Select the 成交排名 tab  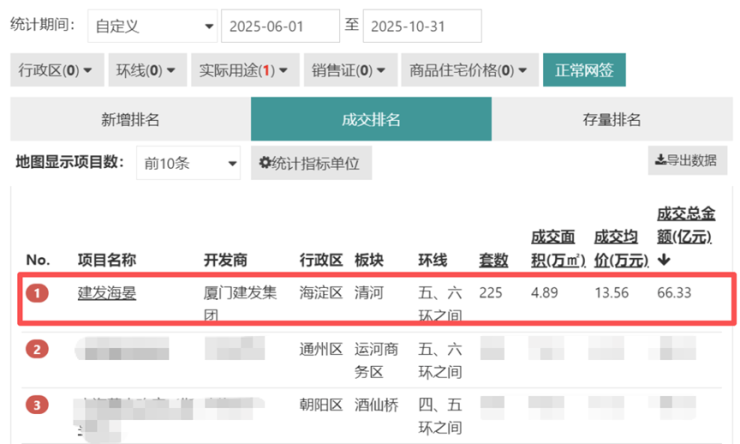pos(370,119)
